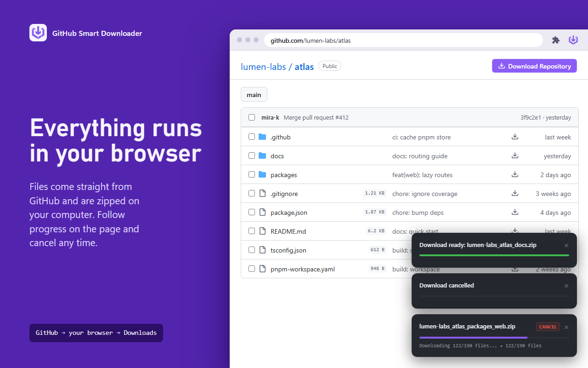Click the ci: cache pnpm store commit message
This screenshot has width=588, height=368.
[421, 137]
